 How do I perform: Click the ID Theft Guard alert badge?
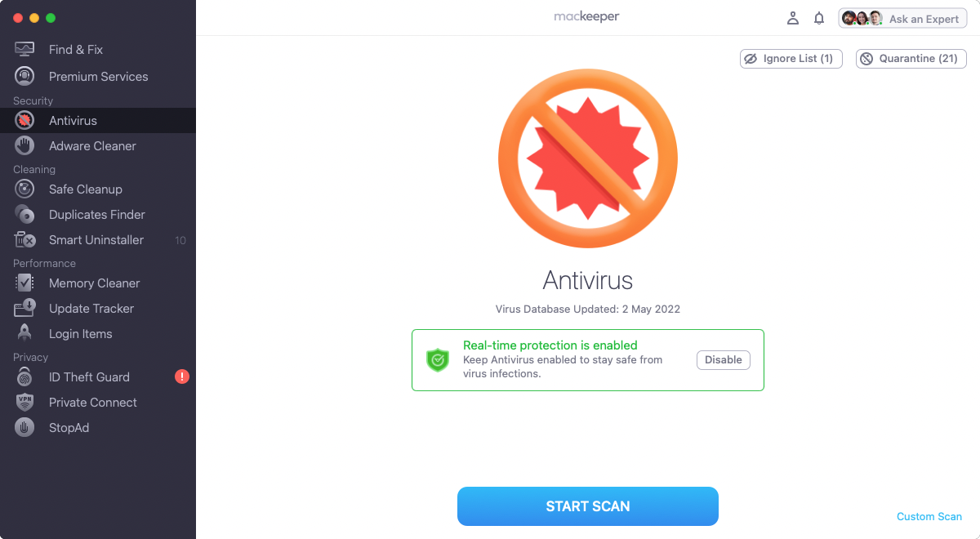[x=182, y=377]
